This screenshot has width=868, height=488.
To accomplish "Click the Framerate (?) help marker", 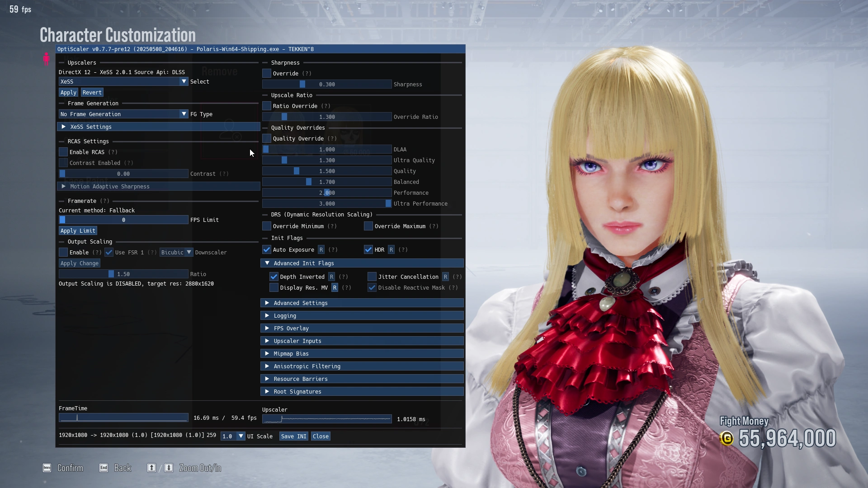I will pos(104,201).
